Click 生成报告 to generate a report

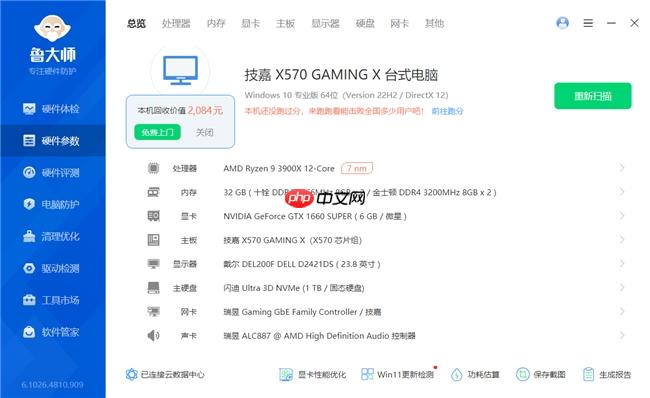(607, 374)
